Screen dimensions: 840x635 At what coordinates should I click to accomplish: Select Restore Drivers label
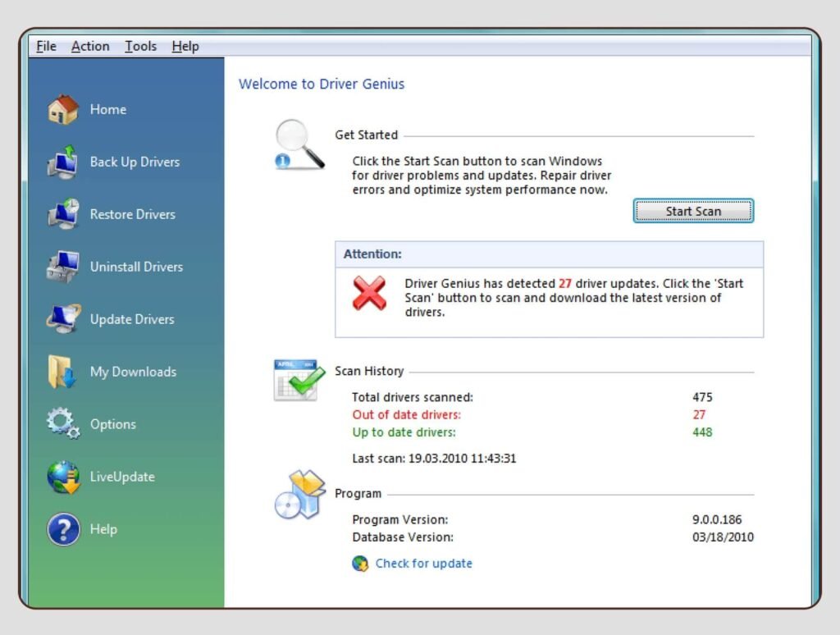click(132, 214)
